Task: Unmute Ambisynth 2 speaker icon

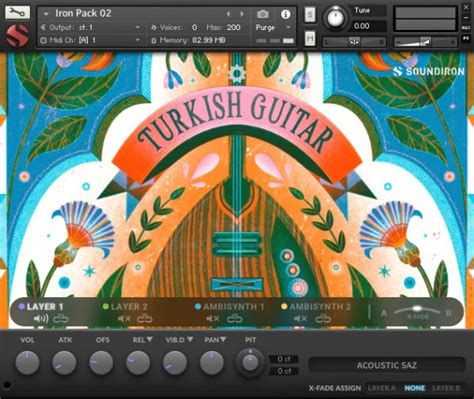Action: (x=301, y=319)
